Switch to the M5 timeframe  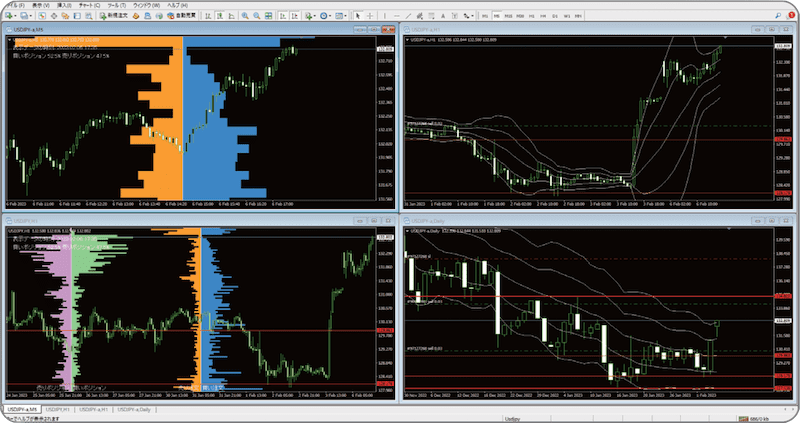coord(497,17)
